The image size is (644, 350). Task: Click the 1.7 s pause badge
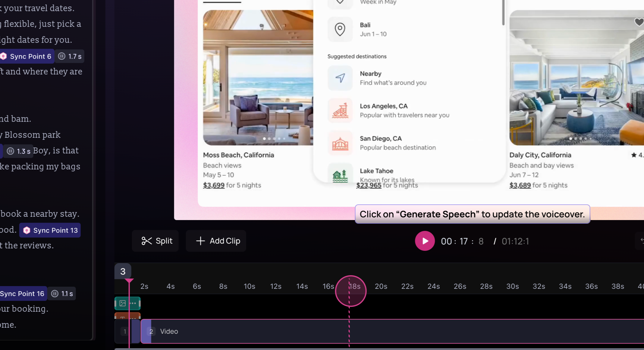[70, 56]
